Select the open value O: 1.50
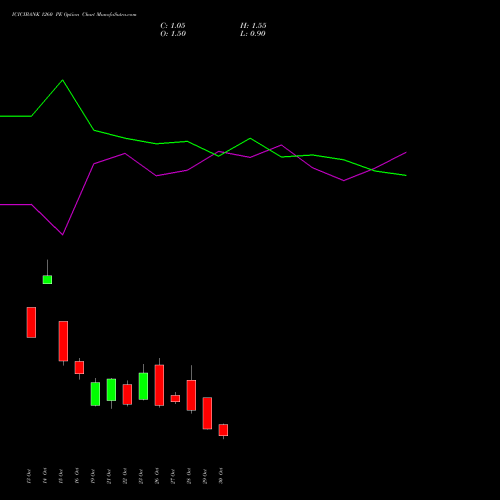500x500 pixels. point(173,34)
